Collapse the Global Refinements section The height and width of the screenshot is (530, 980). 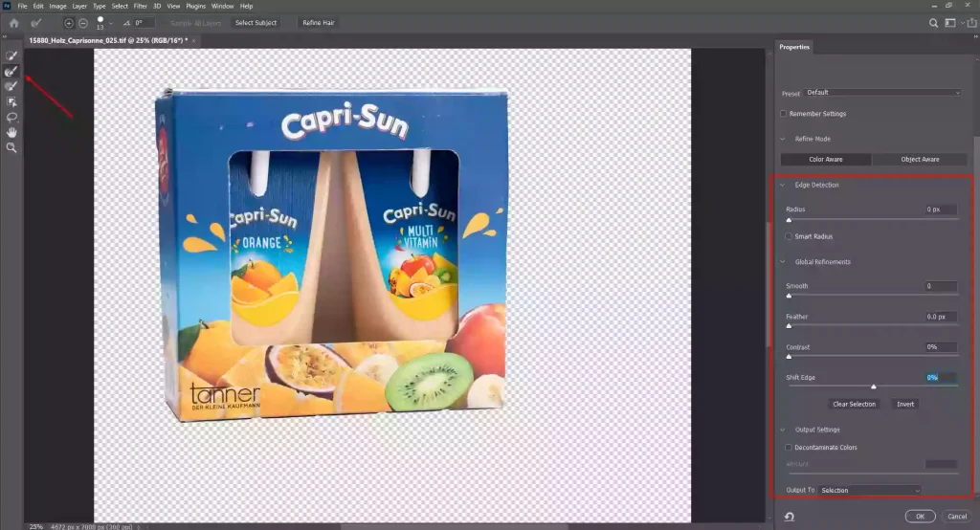[783, 262]
